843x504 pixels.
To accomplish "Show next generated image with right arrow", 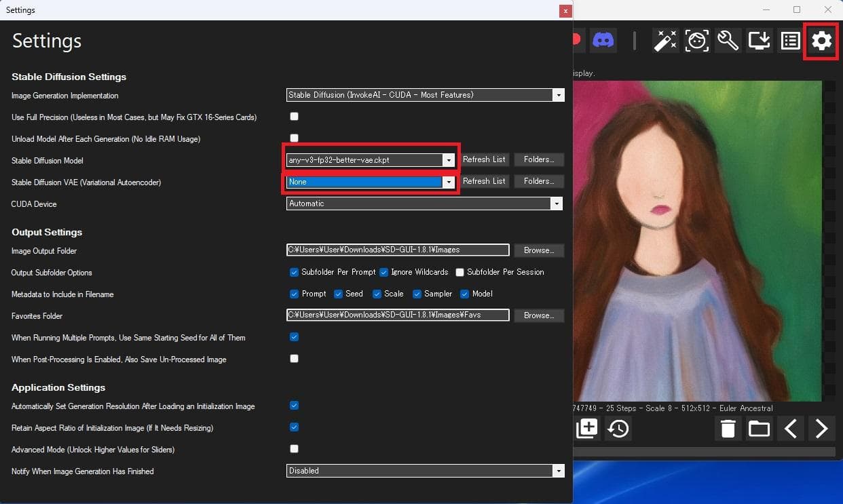I will coord(821,429).
